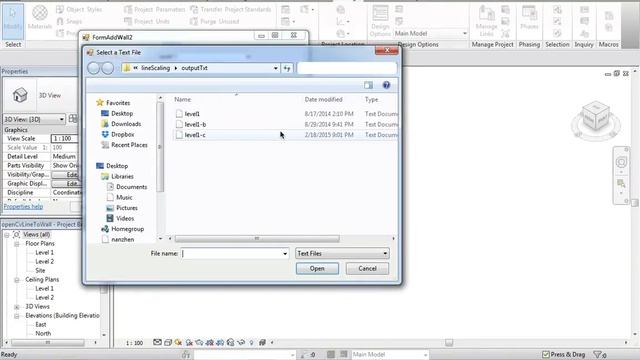The width and height of the screenshot is (640, 360).
Task: Collapse Views (all) tree node
Action: tap(7, 235)
